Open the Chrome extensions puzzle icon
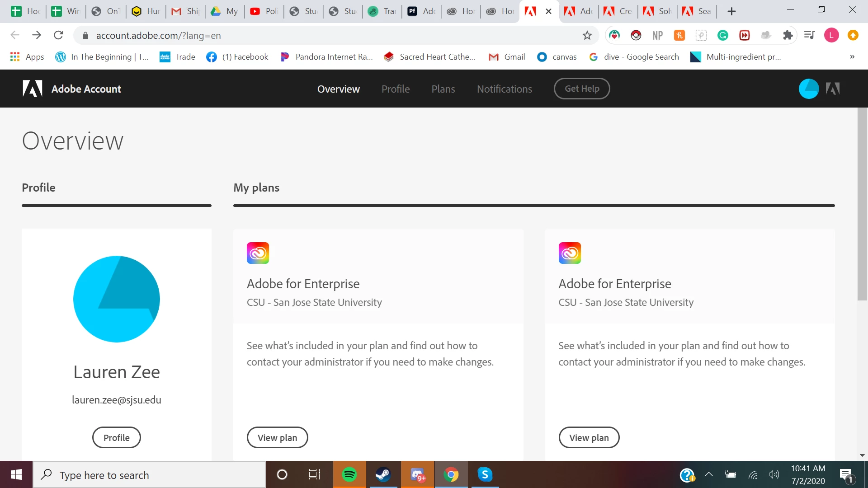 788,35
